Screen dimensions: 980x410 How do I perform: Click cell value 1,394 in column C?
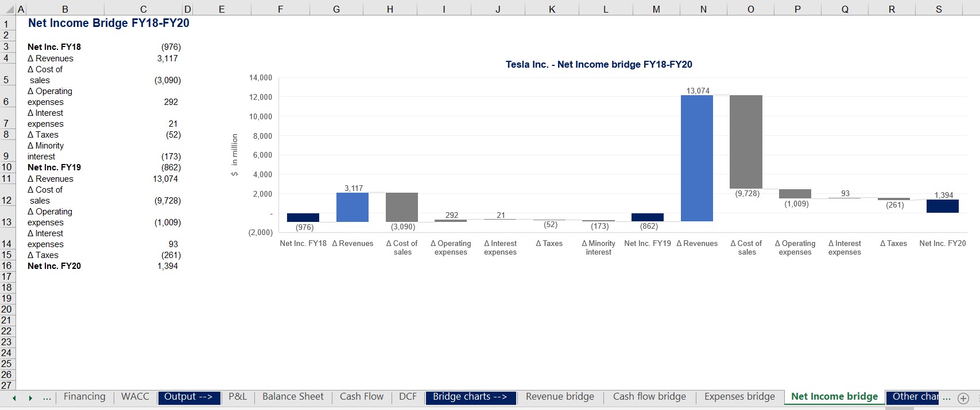(x=167, y=266)
